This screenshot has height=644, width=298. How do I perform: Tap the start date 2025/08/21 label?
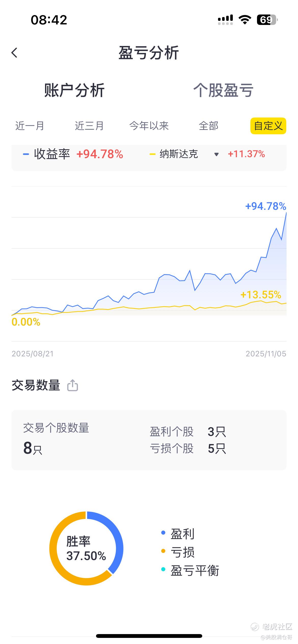(x=33, y=354)
